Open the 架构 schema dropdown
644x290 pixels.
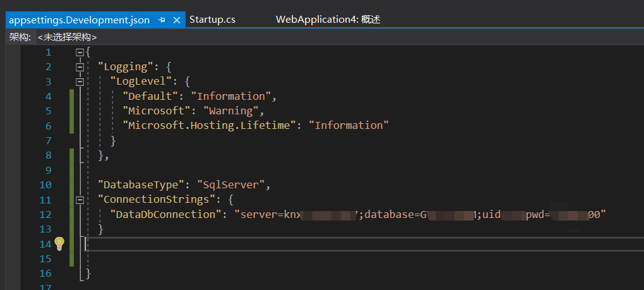(x=67, y=37)
